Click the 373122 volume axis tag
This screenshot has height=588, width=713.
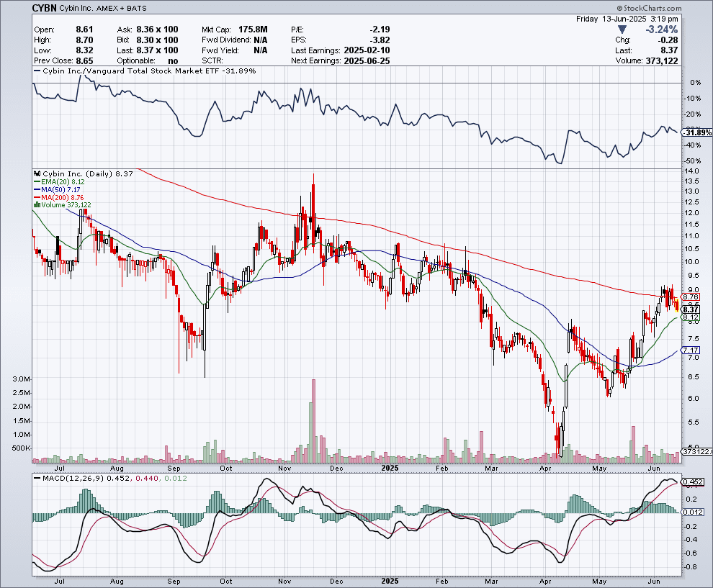697,451
